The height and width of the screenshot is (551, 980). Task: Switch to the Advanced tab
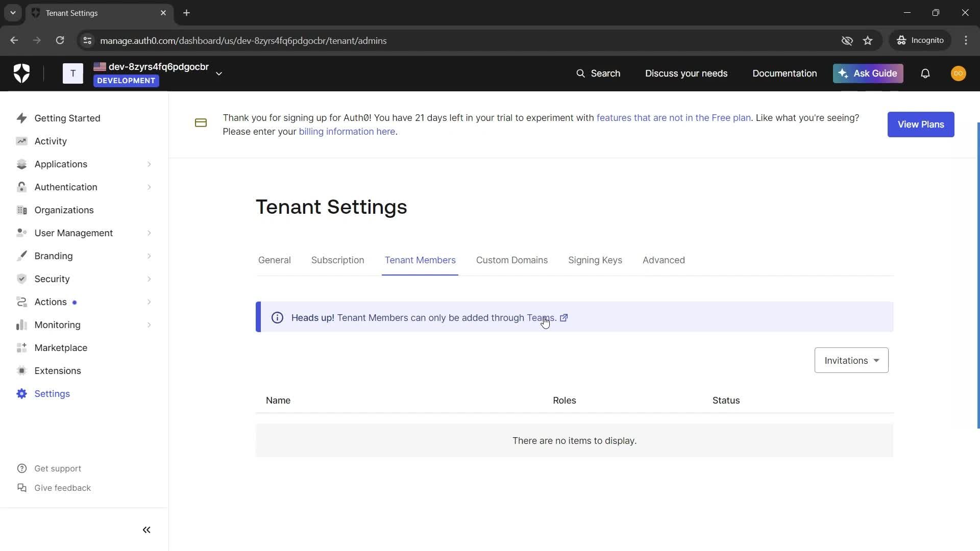point(664,260)
